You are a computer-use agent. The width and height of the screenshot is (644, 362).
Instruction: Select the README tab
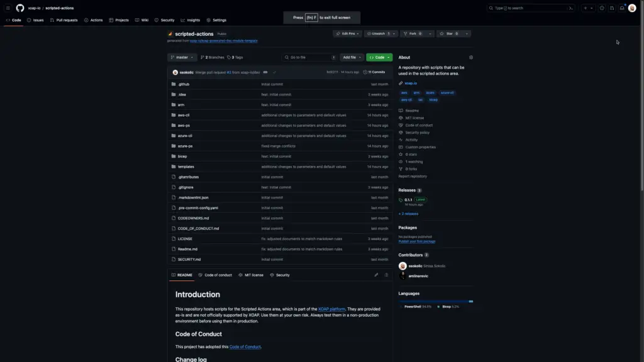(182, 275)
